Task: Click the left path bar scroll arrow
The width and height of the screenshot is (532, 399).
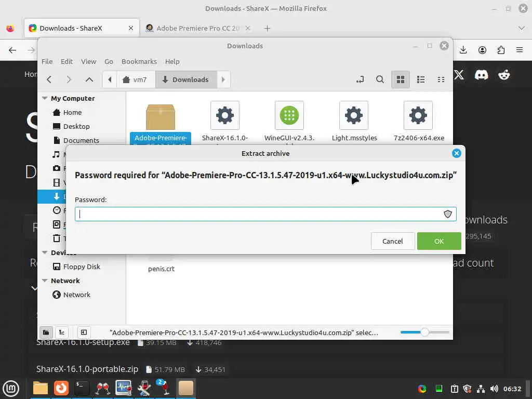Action: (x=110, y=79)
